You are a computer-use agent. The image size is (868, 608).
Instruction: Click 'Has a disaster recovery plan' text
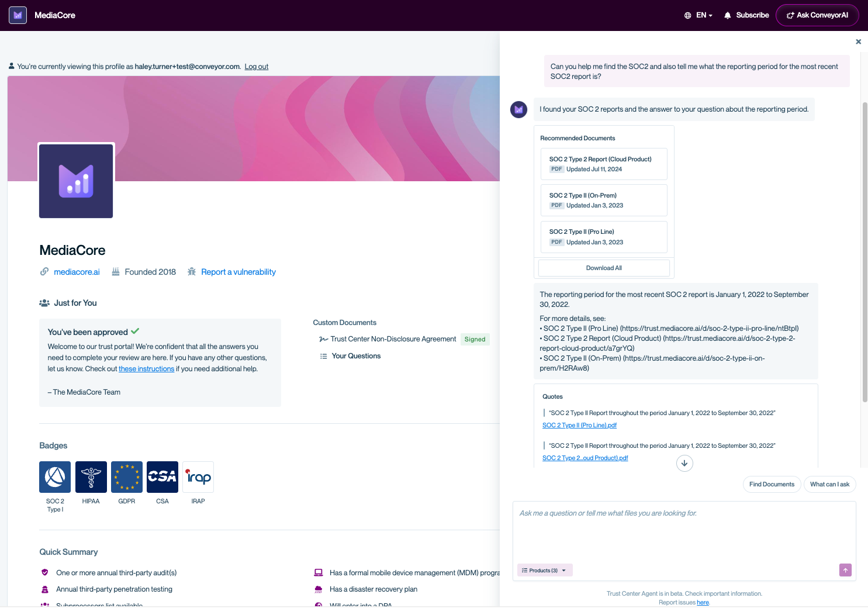(374, 589)
